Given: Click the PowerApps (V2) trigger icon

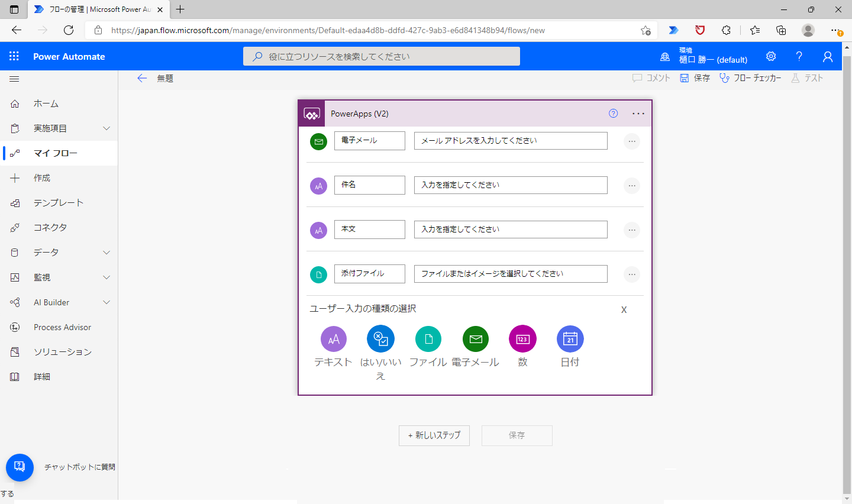Looking at the screenshot, I should coord(312,114).
